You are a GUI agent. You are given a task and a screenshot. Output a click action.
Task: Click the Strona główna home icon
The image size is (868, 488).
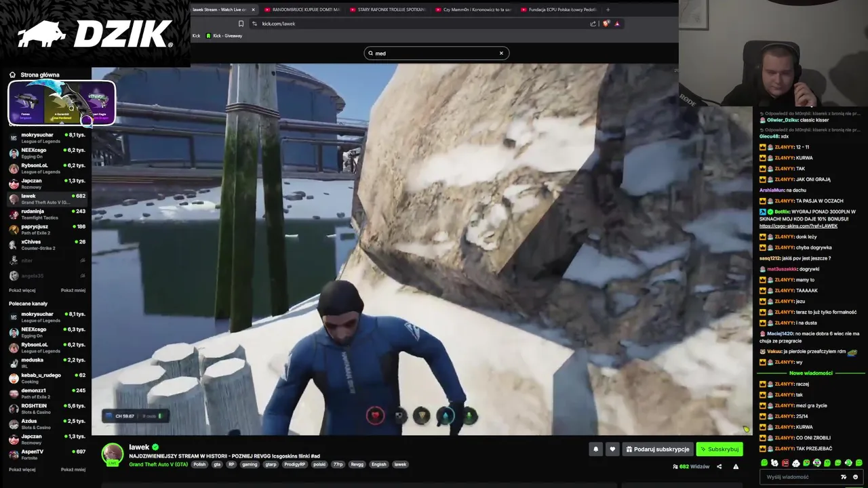click(x=12, y=75)
